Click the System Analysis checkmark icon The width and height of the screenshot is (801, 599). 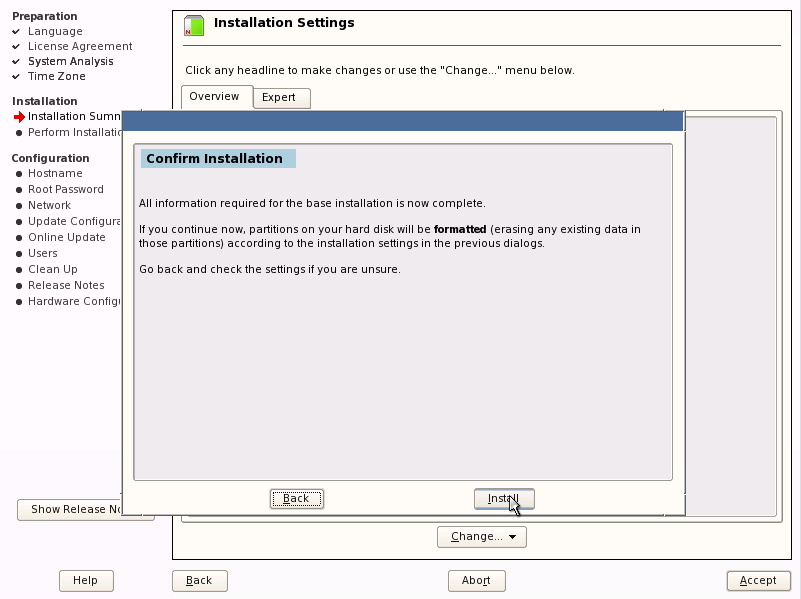pos(17,61)
